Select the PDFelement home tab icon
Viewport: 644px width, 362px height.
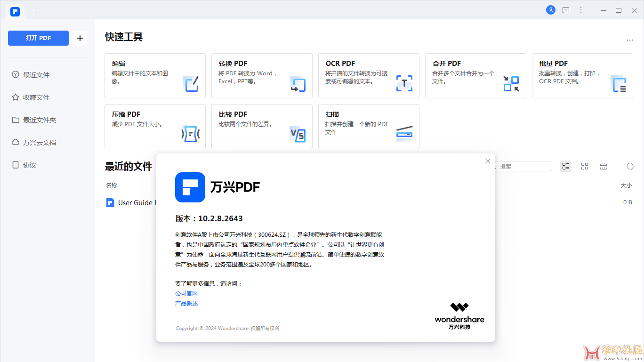click(x=15, y=11)
